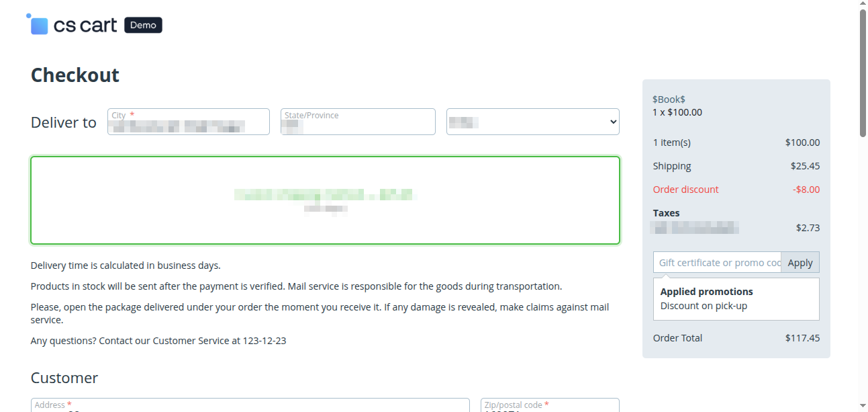
Task: Click the gift certificate or promo code field
Action: pos(716,262)
